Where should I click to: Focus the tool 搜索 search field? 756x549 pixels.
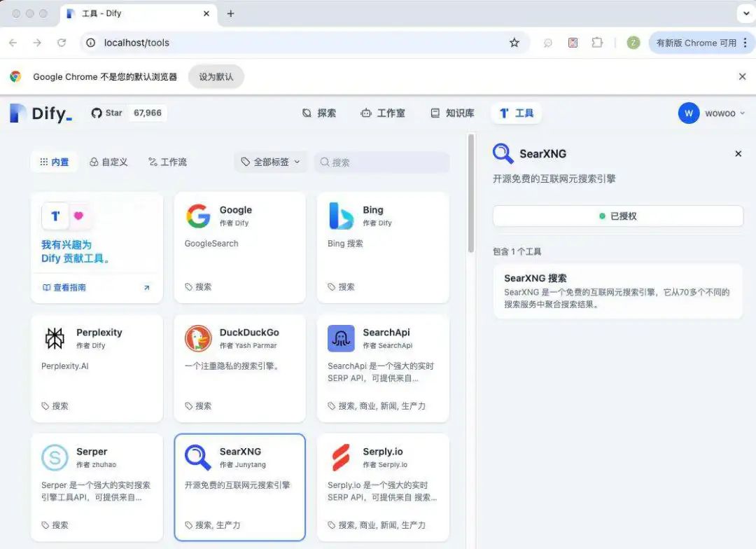tap(382, 162)
